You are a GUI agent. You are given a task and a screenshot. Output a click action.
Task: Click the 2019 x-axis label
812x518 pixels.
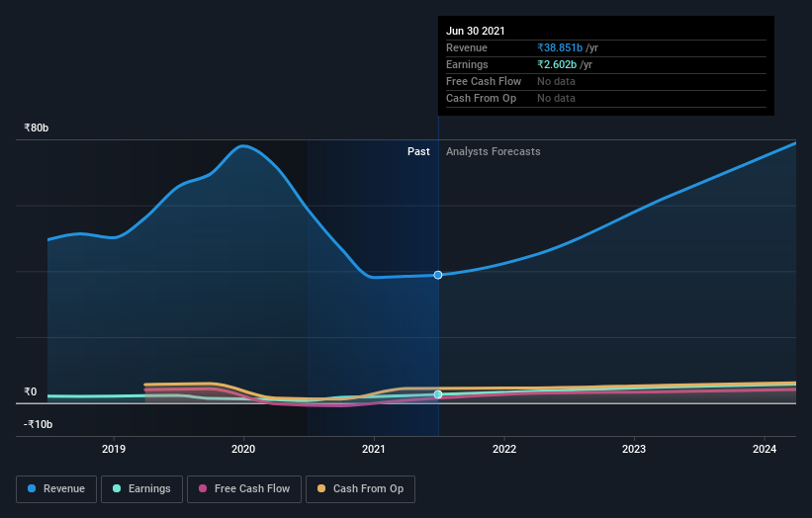[114, 449]
